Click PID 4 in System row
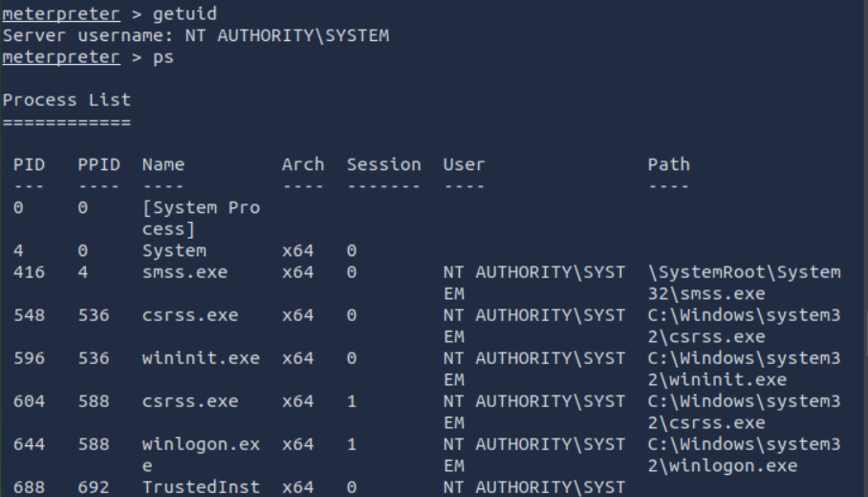The image size is (868, 497). 18,250
